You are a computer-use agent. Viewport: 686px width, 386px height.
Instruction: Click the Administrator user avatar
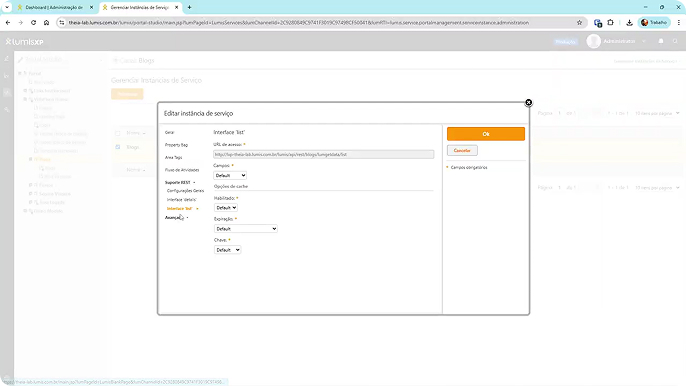pos(593,41)
